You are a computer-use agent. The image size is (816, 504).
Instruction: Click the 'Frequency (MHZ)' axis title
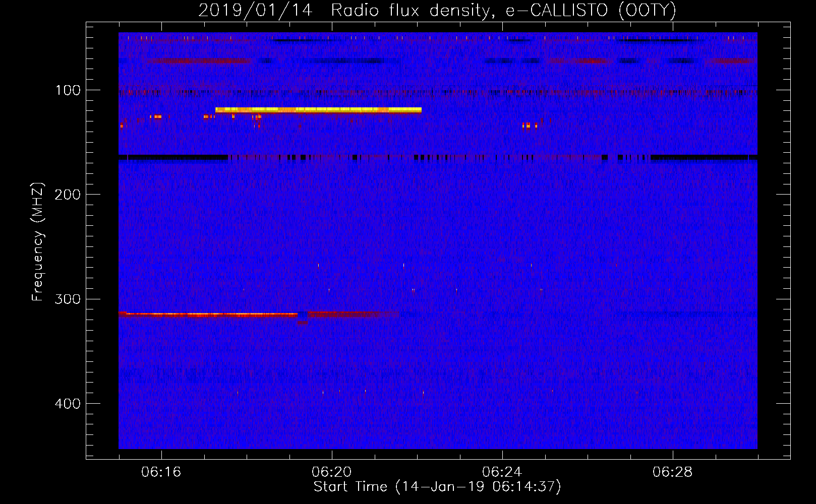pyautogui.click(x=38, y=241)
